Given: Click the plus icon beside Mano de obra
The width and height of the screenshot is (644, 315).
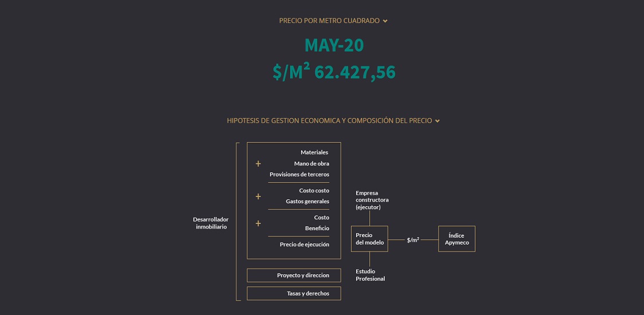Looking at the screenshot, I should [258, 164].
